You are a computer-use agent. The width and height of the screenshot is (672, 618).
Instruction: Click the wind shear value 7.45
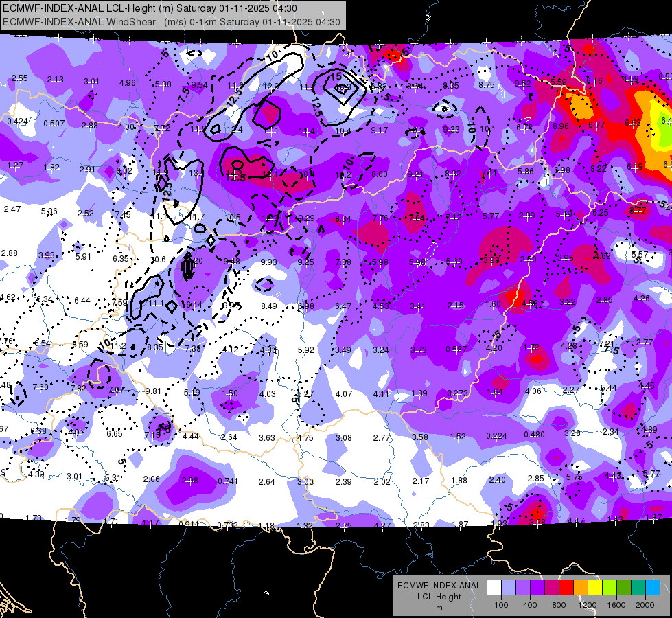click(x=123, y=214)
